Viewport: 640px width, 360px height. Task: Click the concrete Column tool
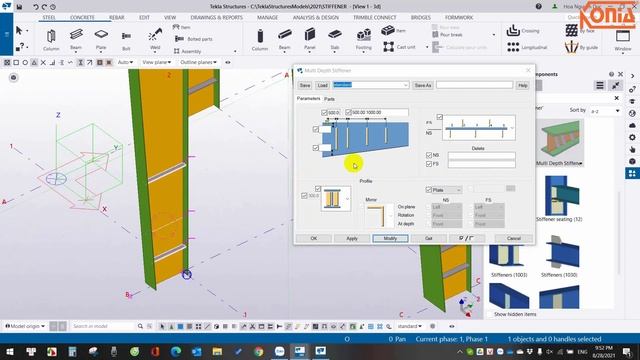pos(260,40)
